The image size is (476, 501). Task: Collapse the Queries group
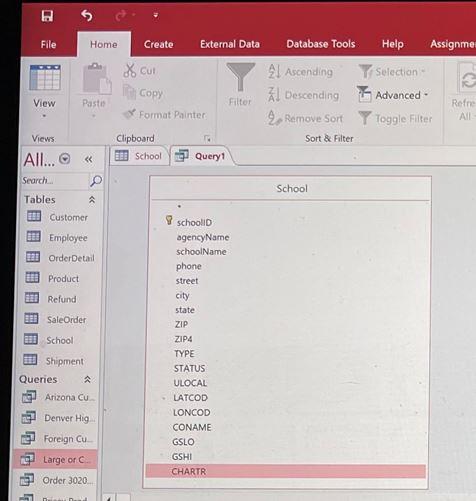coord(87,379)
